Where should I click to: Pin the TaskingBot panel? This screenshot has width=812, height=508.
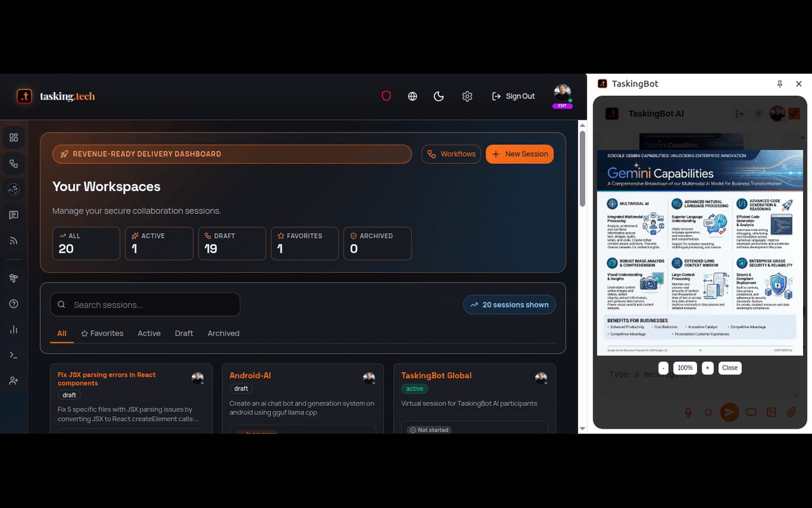coord(780,84)
